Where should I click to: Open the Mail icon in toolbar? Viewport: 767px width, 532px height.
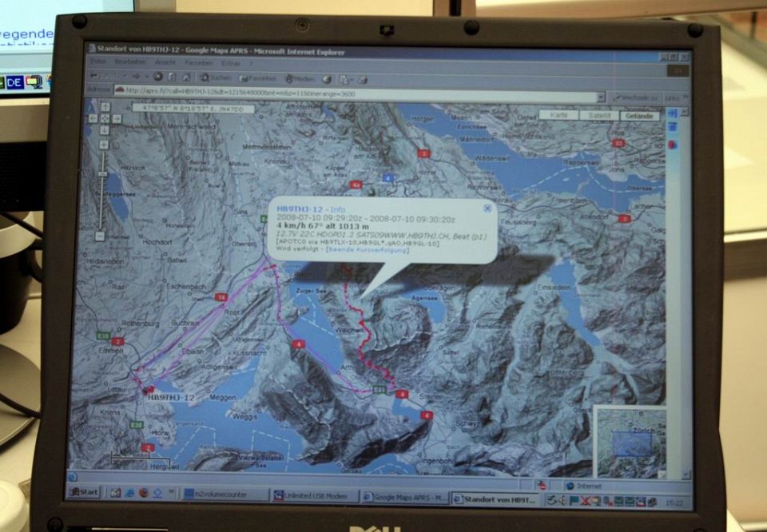point(346,80)
